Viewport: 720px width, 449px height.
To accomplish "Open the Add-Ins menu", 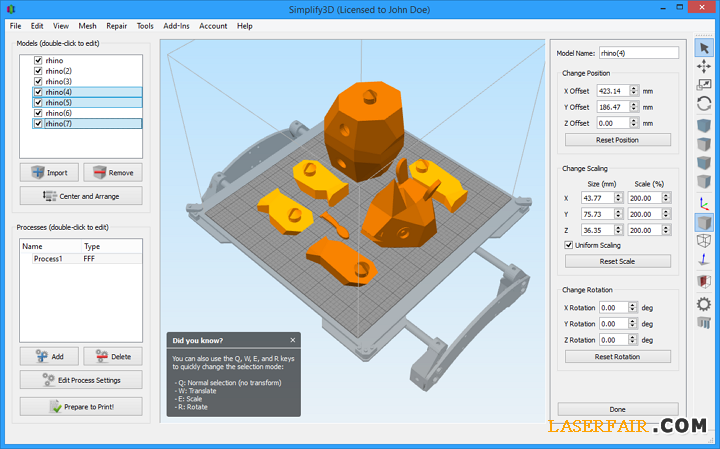I will [176, 26].
